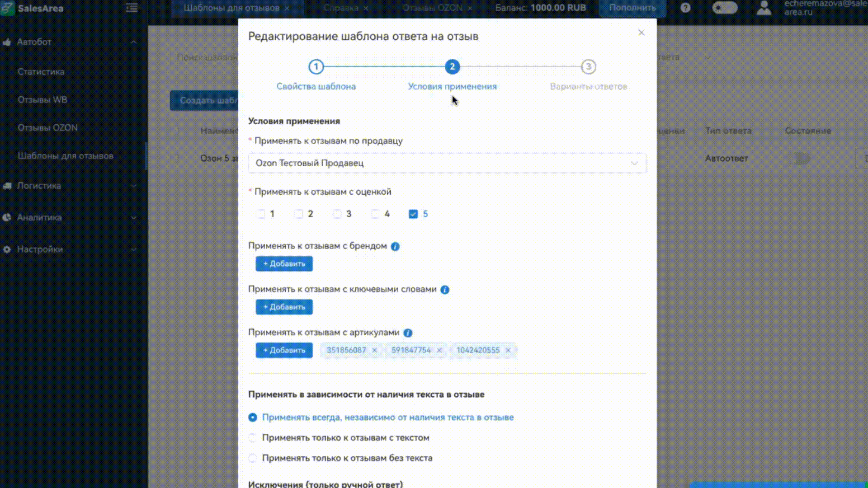Add keywords with Добавить button
The width and height of the screenshot is (868, 488).
[284, 307]
